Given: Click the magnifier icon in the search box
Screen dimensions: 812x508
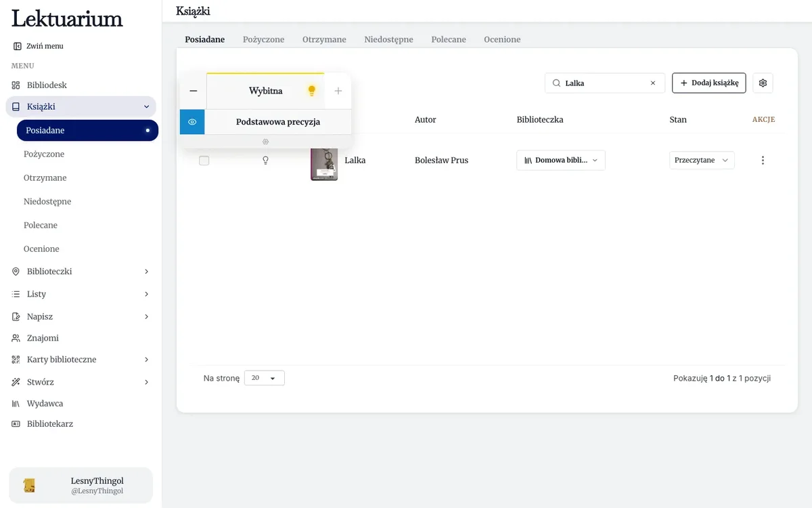Looking at the screenshot, I should click(556, 83).
